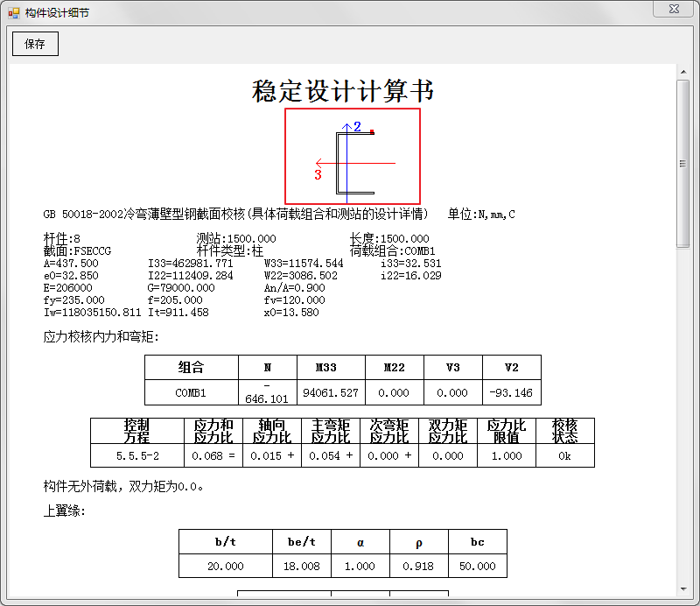The image size is (700, 606).
Task: Click the blue axis 2 label
Action: point(357,127)
